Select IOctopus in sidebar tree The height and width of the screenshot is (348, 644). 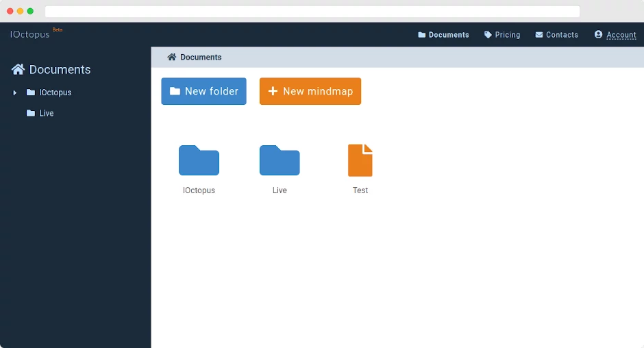55,92
